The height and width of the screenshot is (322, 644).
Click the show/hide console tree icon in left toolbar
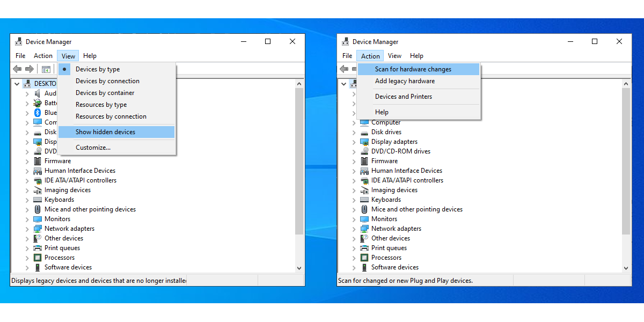click(x=46, y=69)
